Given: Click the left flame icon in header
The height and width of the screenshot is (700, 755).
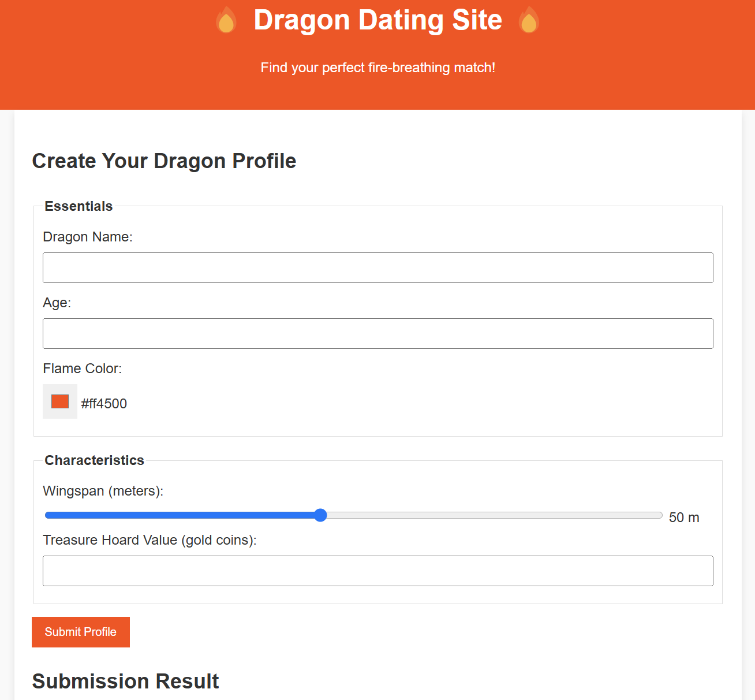Looking at the screenshot, I should pyautogui.click(x=226, y=20).
